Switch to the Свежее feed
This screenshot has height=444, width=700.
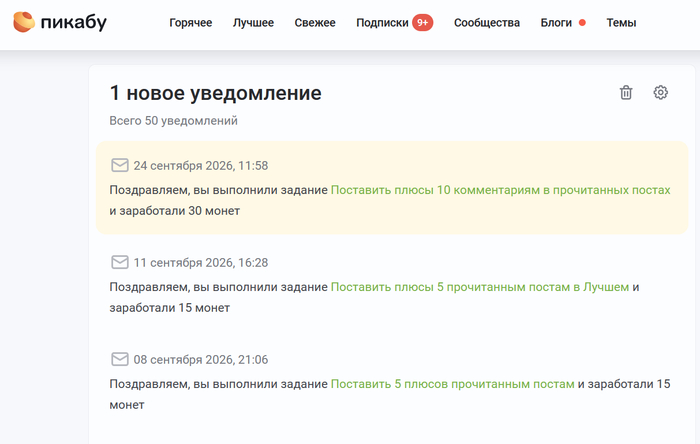click(x=315, y=23)
